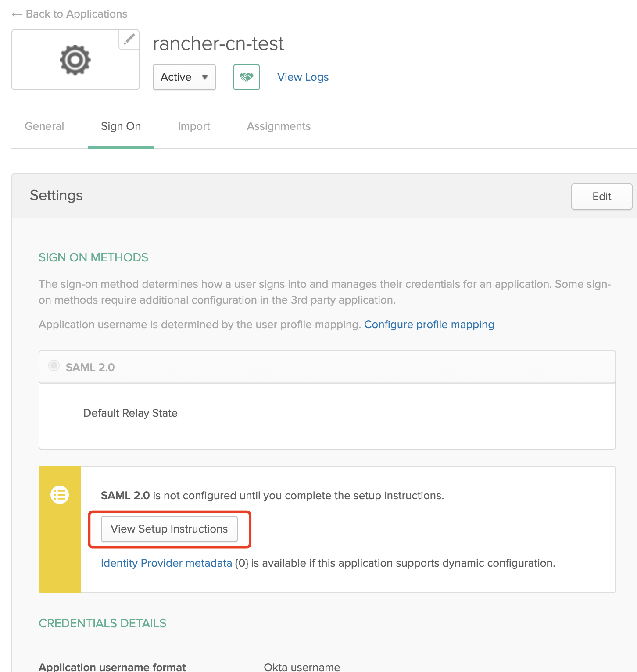Click View Setup Instructions button

click(x=169, y=529)
